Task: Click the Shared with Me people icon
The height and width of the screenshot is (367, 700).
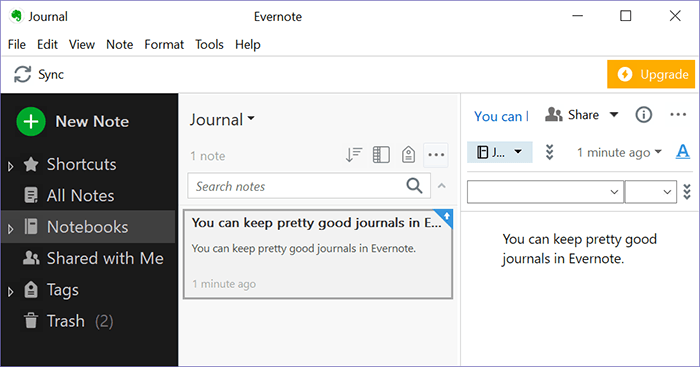Action: click(31, 258)
